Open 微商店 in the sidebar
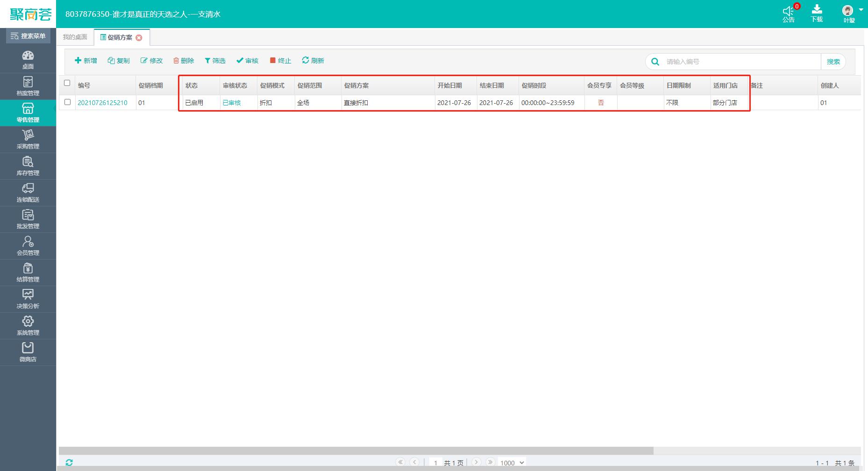The height and width of the screenshot is (471, 868). tap(28, 352)
